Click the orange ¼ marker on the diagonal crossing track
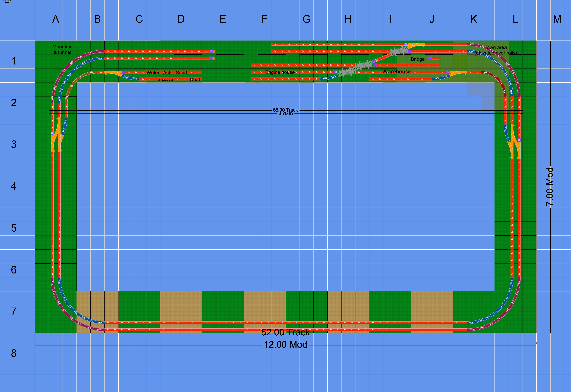The height and width of the screenshot is (392, 571). click(377, 60)
